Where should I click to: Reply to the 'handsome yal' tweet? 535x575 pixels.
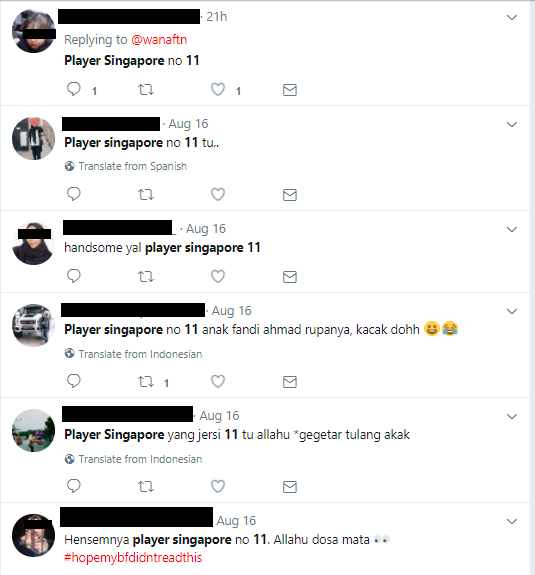(74, 276)
